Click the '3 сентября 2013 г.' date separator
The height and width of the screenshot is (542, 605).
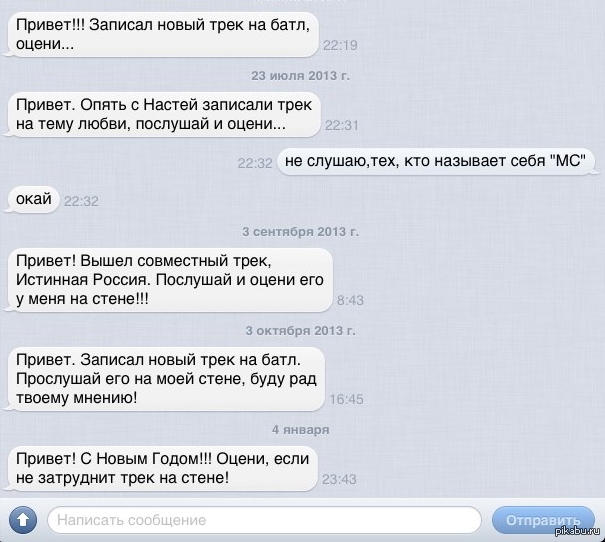301,231
